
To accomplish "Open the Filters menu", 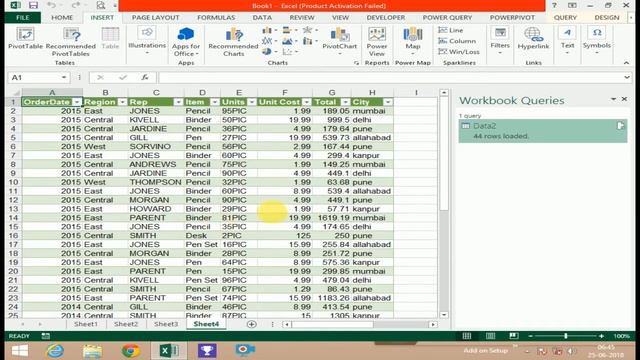I will (x=500, y=41).
